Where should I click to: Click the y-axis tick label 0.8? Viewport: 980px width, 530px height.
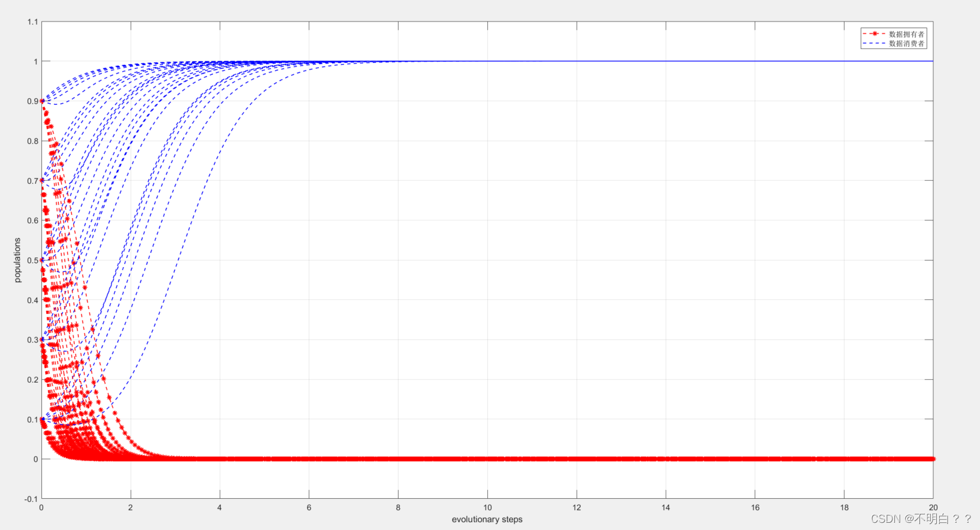coord(32,141)
